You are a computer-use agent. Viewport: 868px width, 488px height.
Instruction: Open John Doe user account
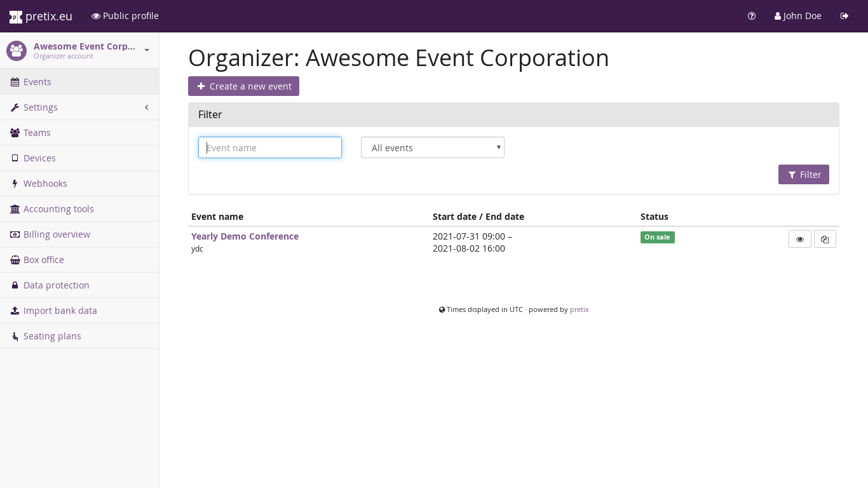tap(798, 16)
